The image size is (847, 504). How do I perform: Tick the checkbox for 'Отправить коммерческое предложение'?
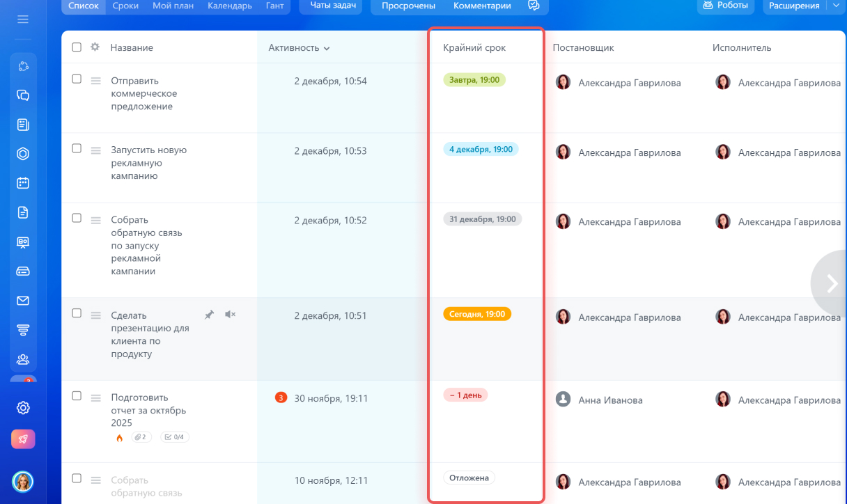click(77, 79)
